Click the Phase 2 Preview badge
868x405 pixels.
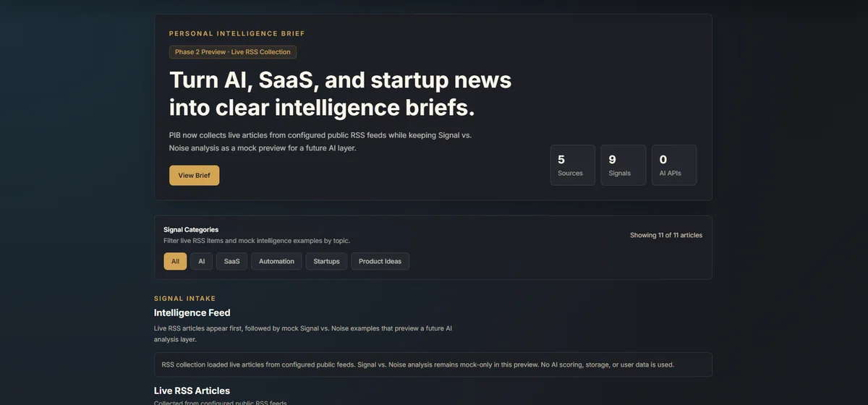point(233,52)
